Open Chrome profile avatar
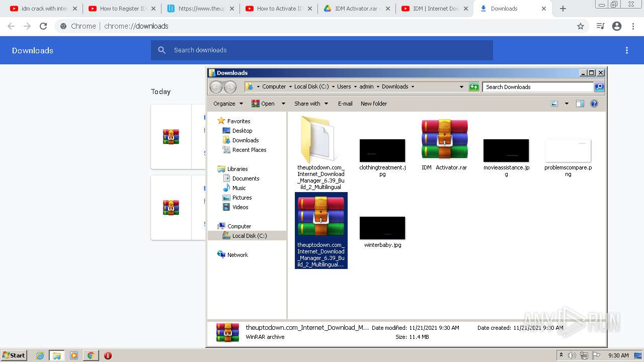 coord(617,26)
